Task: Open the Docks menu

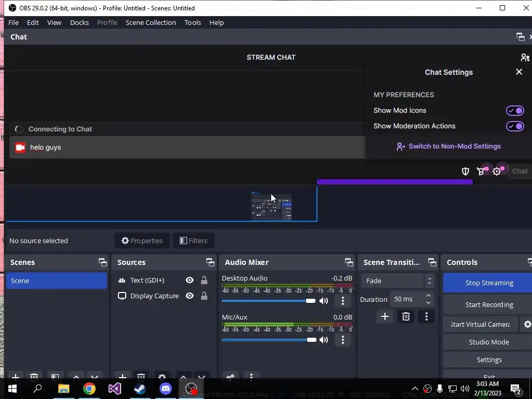Action: coord(79,22)
